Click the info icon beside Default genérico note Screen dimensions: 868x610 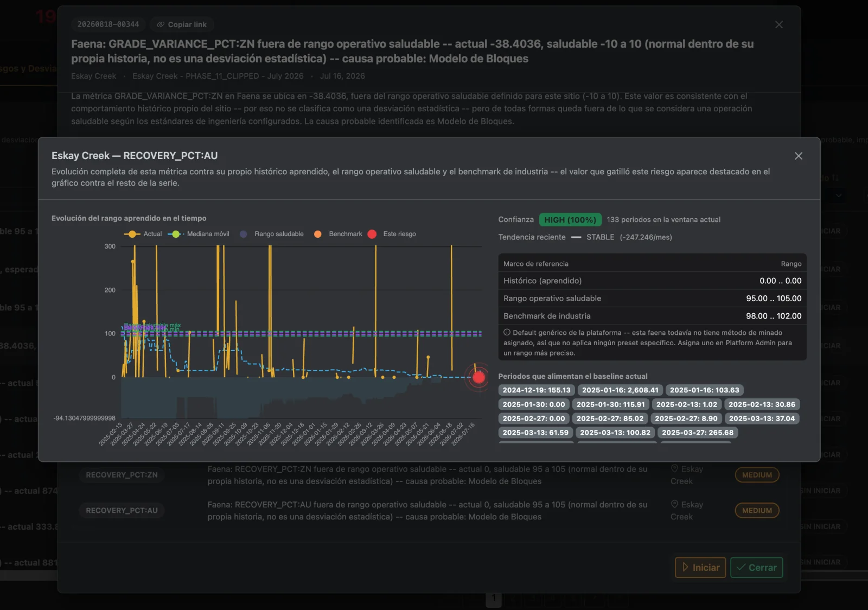pyautogui.click(x=507, y=332)
